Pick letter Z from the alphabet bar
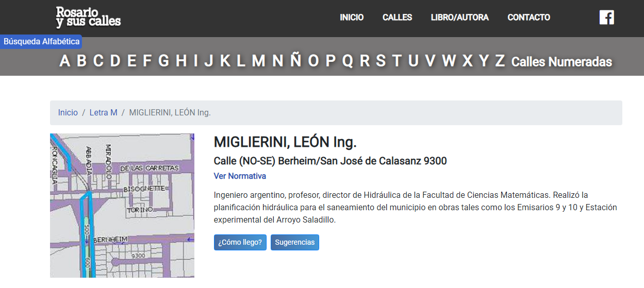The image size is (644, 288). [x=500, y=61]
